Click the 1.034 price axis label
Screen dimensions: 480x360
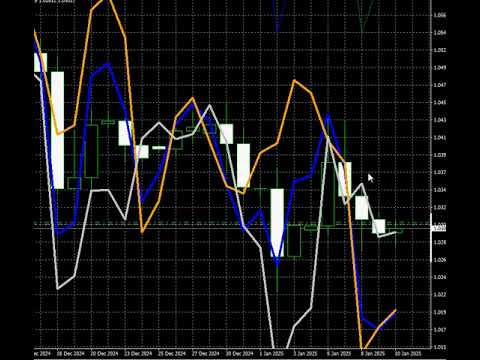tap(439, 190)
